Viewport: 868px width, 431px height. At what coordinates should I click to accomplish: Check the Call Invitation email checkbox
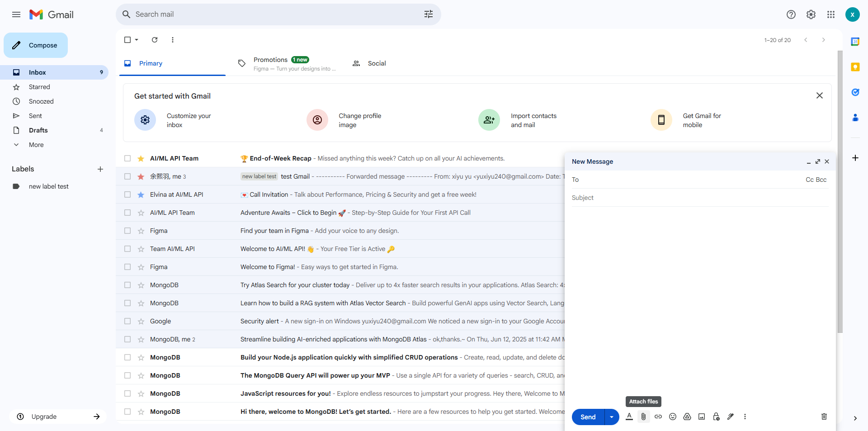pyautogui.click(x=127, y=194)
